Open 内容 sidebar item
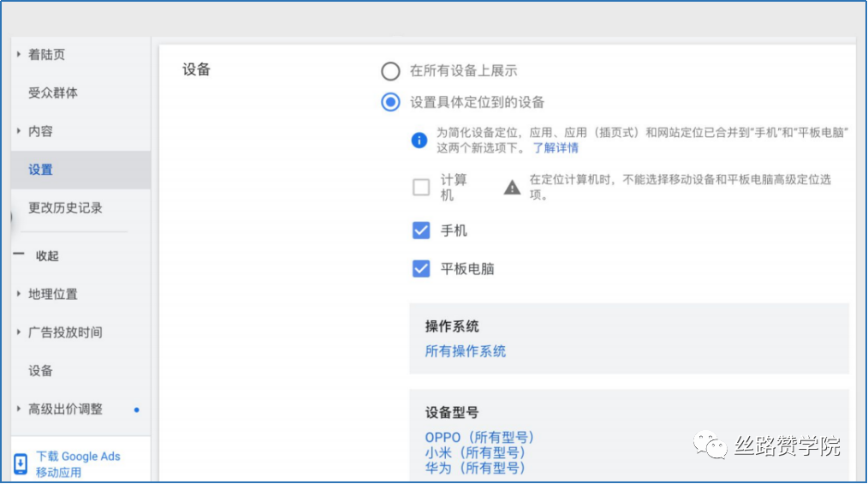Viewport: 868px width, 484px height. pos(40,131)
